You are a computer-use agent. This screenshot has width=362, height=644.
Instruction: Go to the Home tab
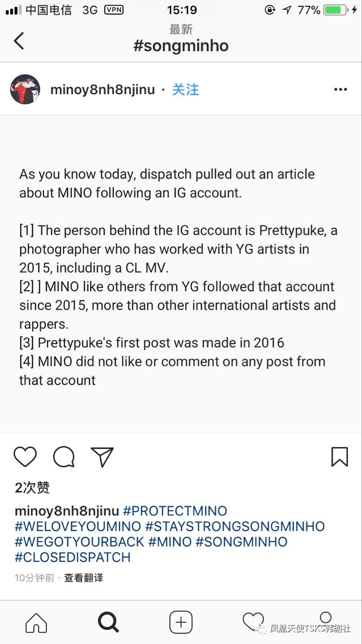click(36, 622)
